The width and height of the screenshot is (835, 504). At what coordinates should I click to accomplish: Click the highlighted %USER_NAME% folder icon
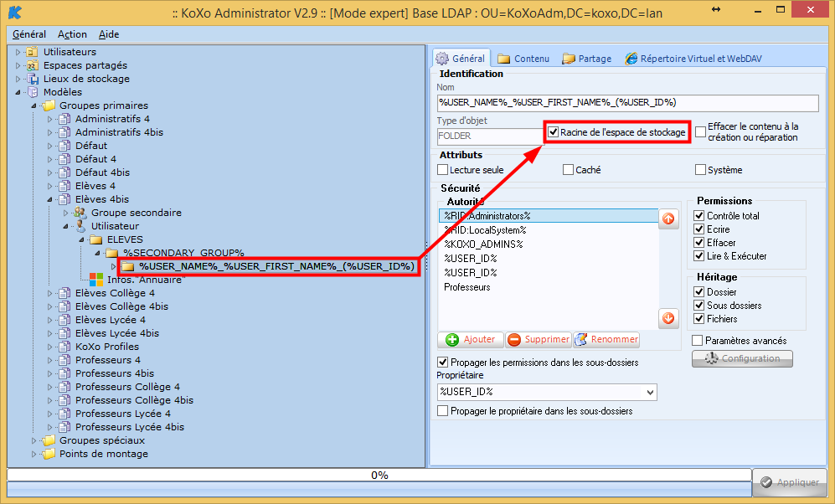[x=128, y=266]
